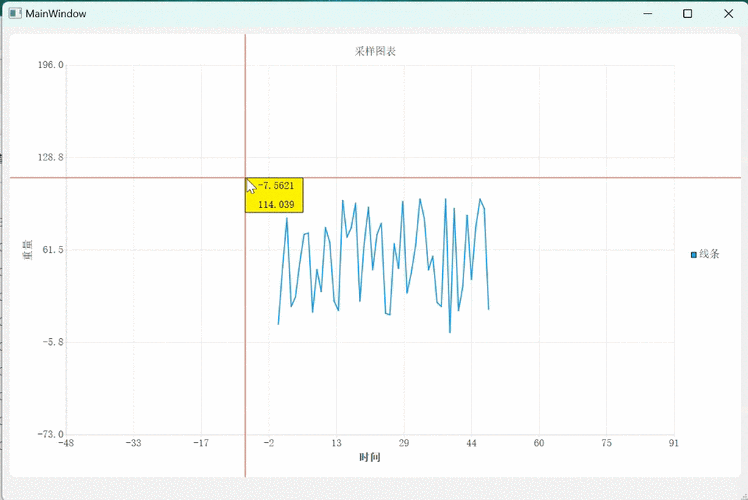This screenshot has height=500, width=748.
Task: Click the yellow coordinate tooltip box
Action: (275, 195)
